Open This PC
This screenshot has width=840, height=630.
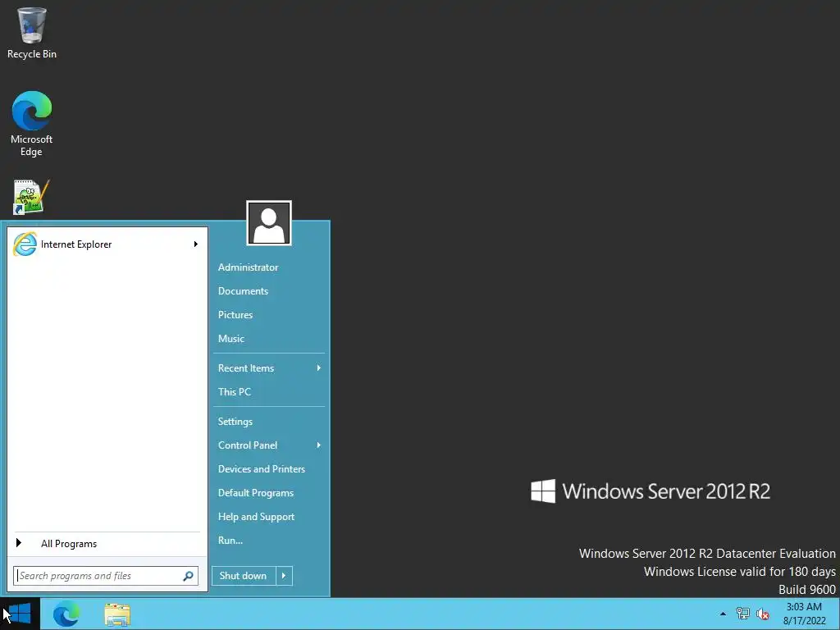coord(234,391)
